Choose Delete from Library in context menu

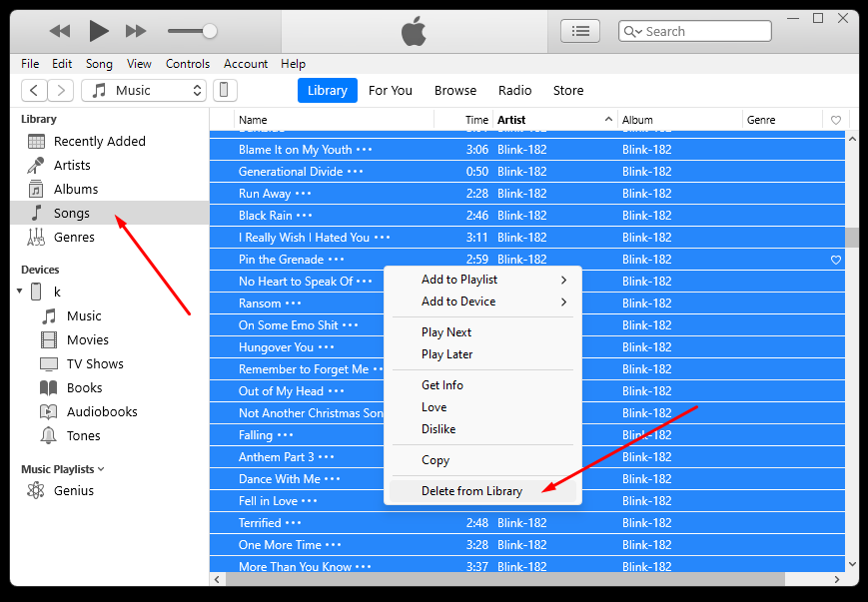(482, 491)
